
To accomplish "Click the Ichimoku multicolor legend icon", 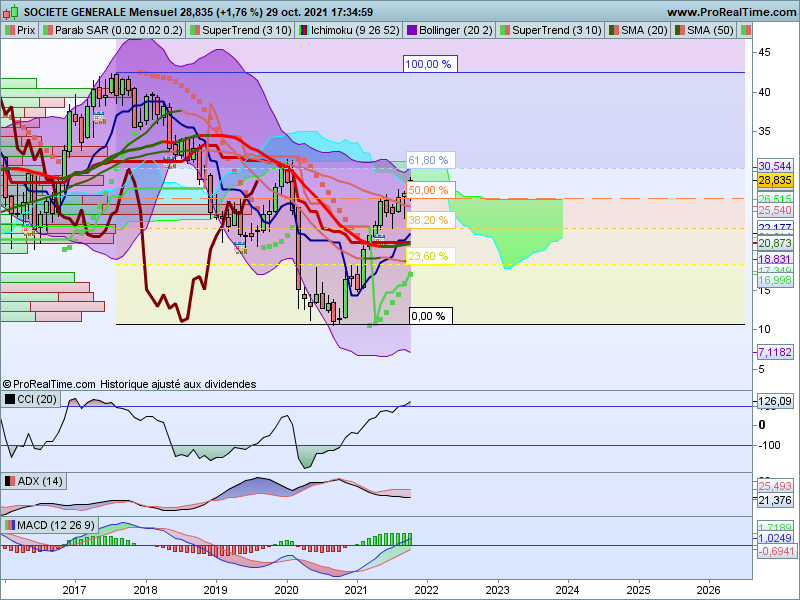I will 304,30.
